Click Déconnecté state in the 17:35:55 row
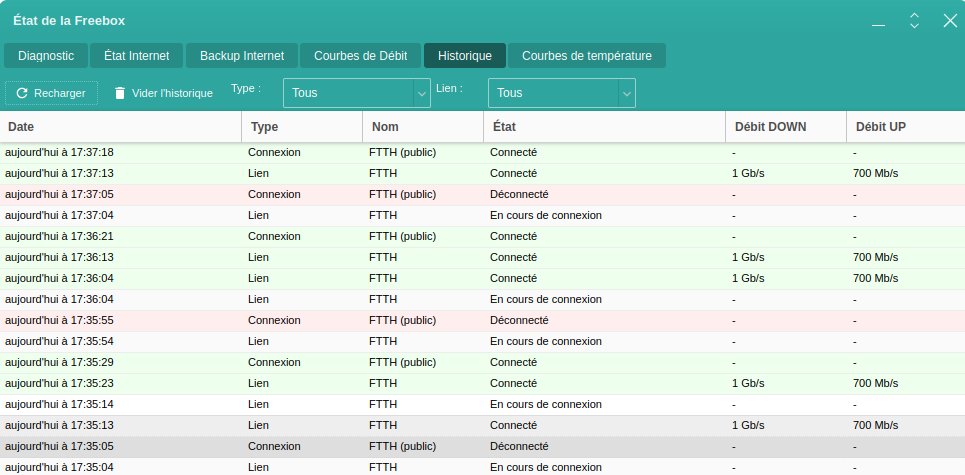Viewport: 965px width, 475px height. pyautogui.click(x=519, y=321)
